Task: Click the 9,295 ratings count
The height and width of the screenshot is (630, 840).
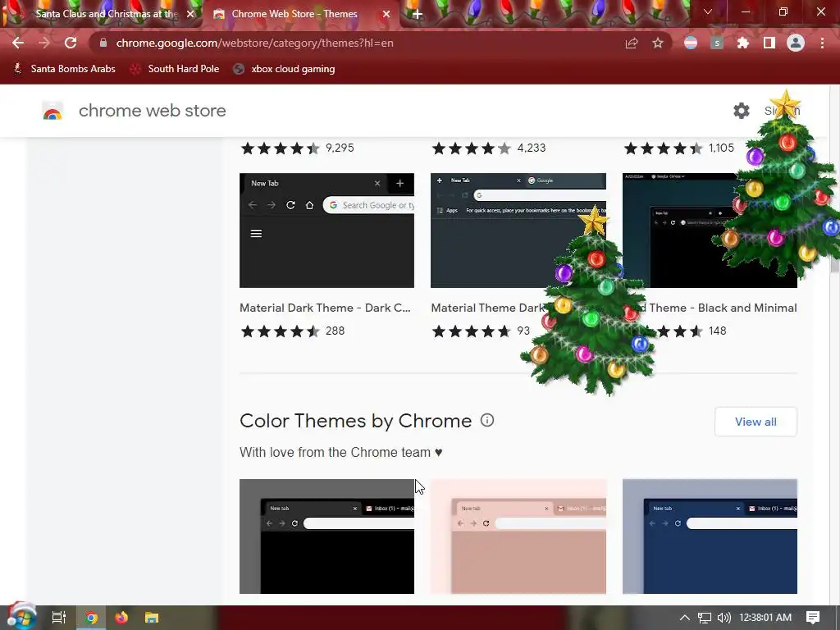Action: pyautogui.click(x=340, y=148)
